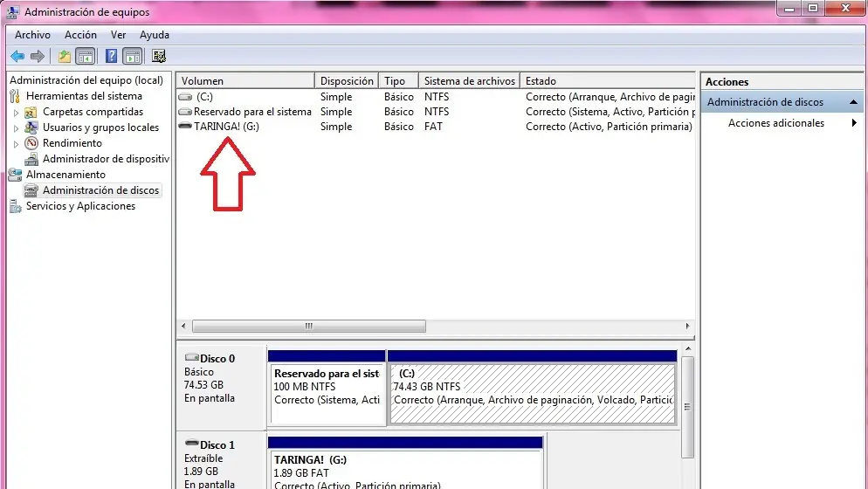Sort by the Estado column header

tap(607, 81)
